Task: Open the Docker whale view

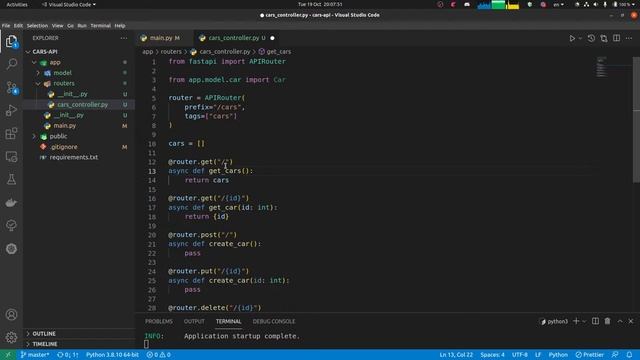Action: (11, 202)
